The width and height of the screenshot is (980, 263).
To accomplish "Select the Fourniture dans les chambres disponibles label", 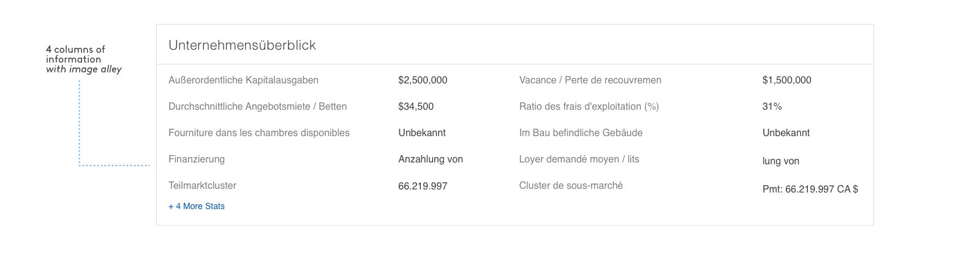I will [x=258, y=133].
